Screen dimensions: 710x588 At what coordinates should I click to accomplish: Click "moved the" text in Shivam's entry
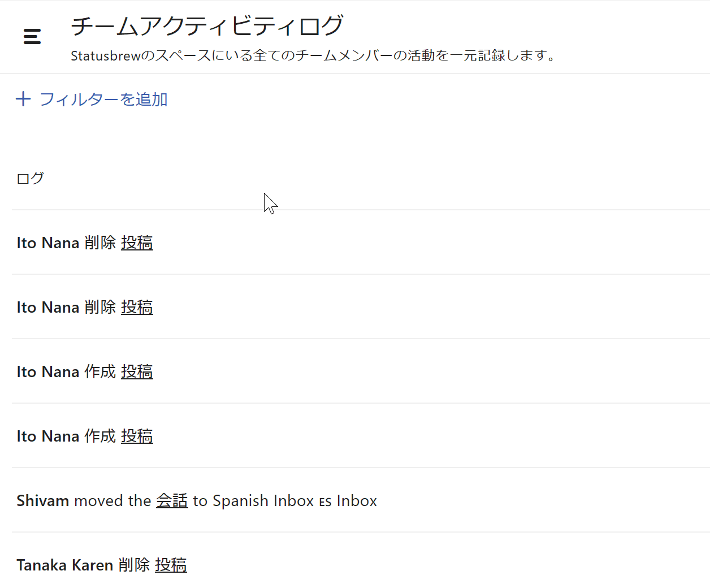tap(112, 501)
